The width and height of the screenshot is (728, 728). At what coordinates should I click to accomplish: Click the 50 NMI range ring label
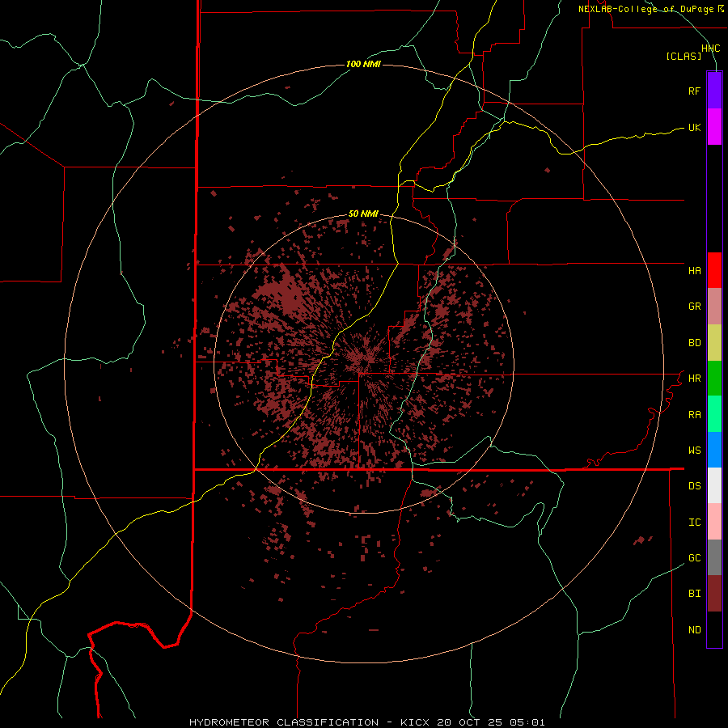tap(363, 214)
